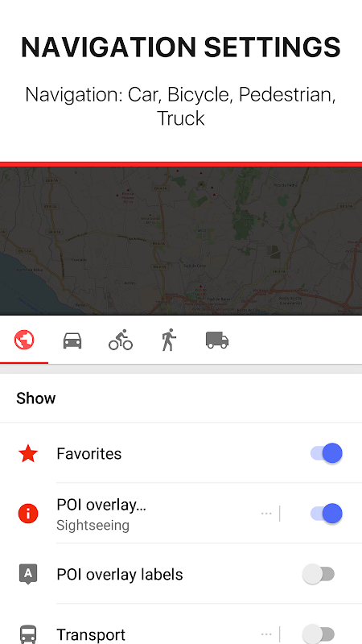362x644 pixels.
Task: Switch to the Truck navigation profile
Action: click(x=217, y=341)
